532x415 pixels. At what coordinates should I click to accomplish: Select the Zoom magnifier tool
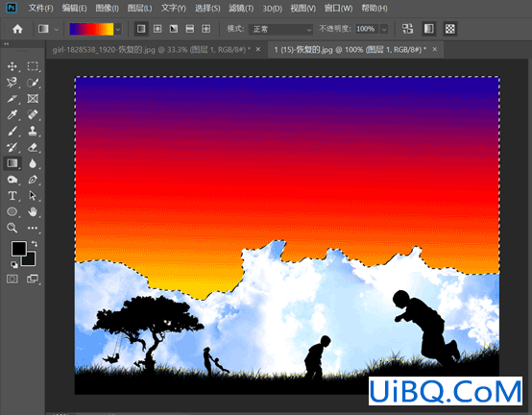coord(12,228)
